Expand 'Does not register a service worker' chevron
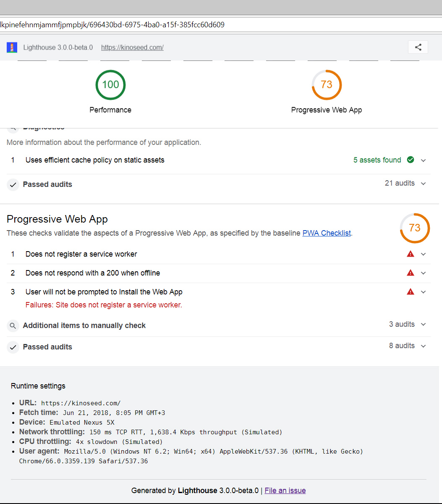This screenshot has width=442, height=504. click(x=423, y=254)
